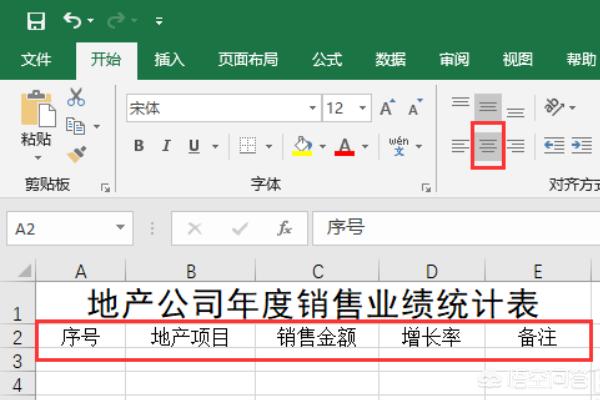This screenshot has height=400, width=600.
Task: Open the 剪贴板 dialog launcher
Action: 105,188
